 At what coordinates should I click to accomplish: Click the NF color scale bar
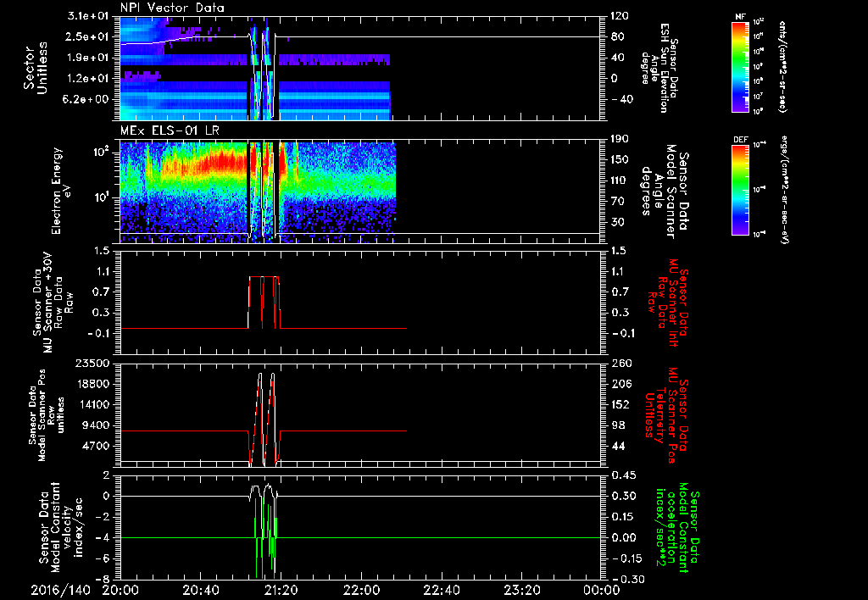(x=740, y=67)
